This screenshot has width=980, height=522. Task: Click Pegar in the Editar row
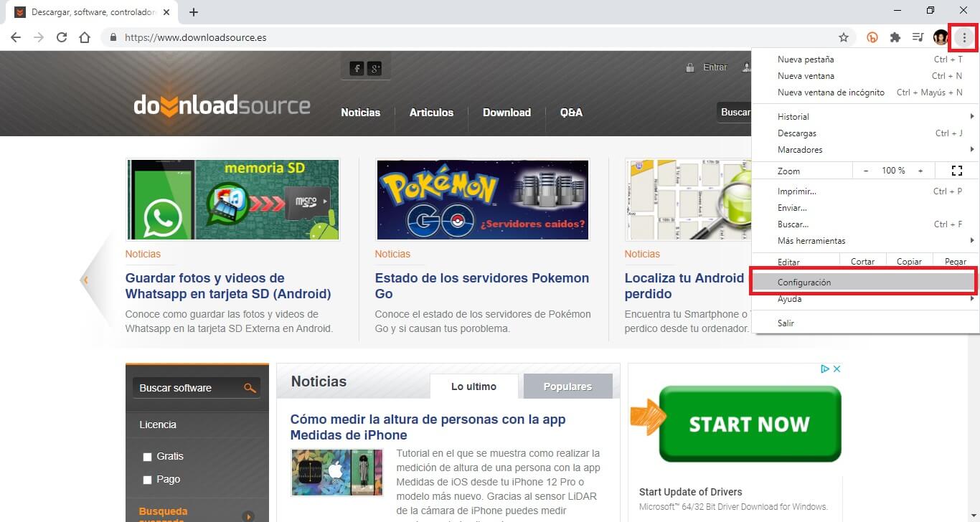click(956, 262)
